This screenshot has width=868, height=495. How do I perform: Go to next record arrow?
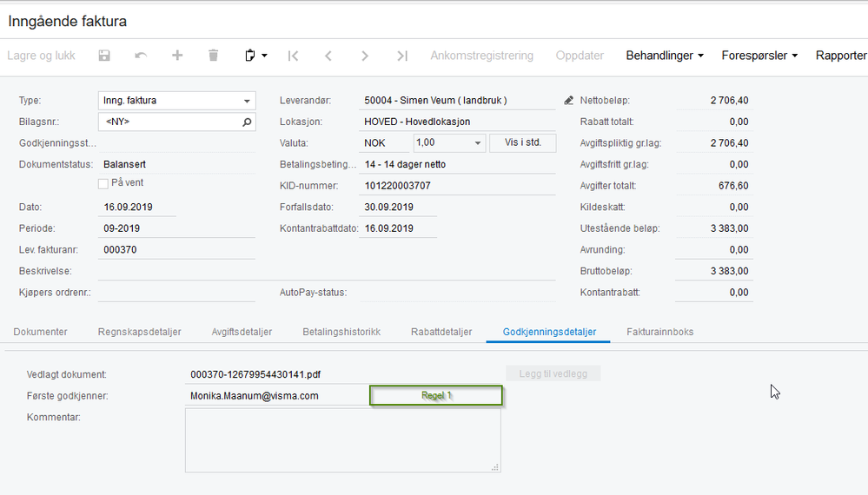click(x=364, y=56)
